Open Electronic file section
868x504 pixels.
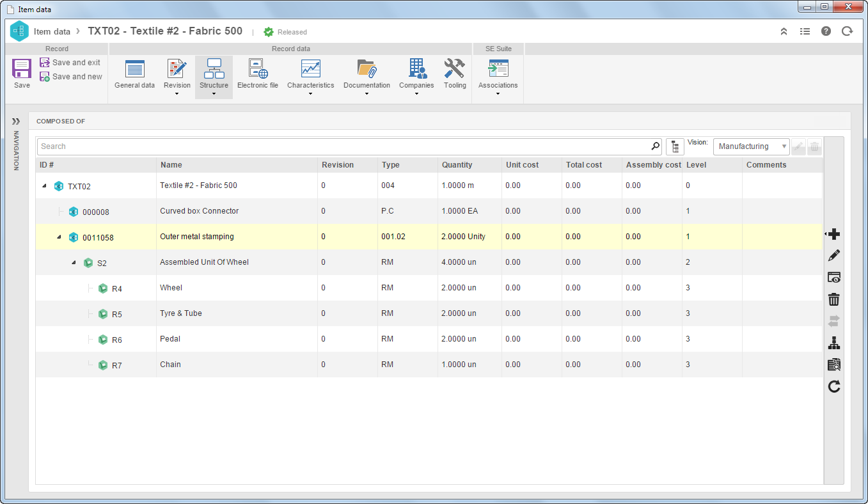258,74
